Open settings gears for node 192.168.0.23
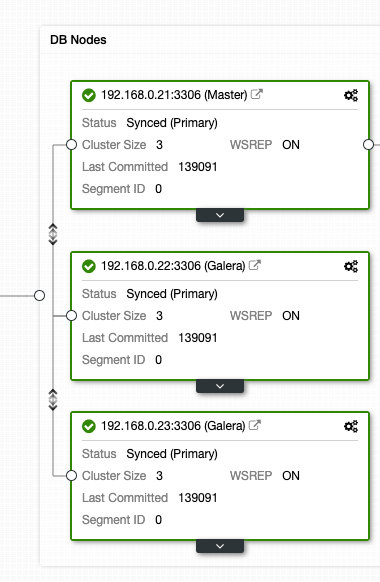This screenshot has width=380, height=582. 351,426
